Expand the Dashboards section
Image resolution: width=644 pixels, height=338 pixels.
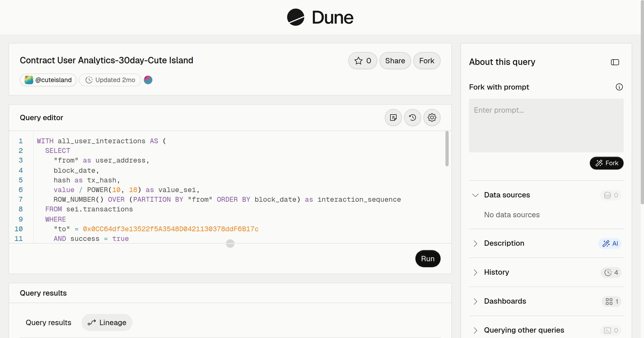click(x=475, y=301)
